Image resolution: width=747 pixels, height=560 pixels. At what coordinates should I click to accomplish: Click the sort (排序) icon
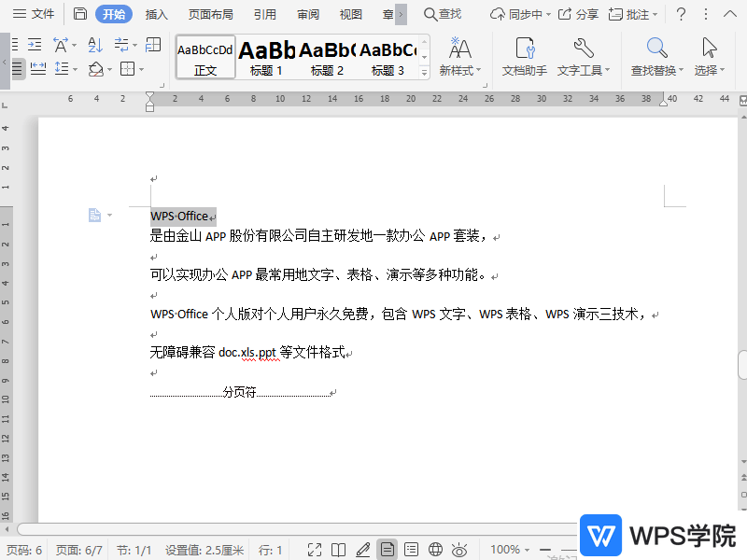93,44
